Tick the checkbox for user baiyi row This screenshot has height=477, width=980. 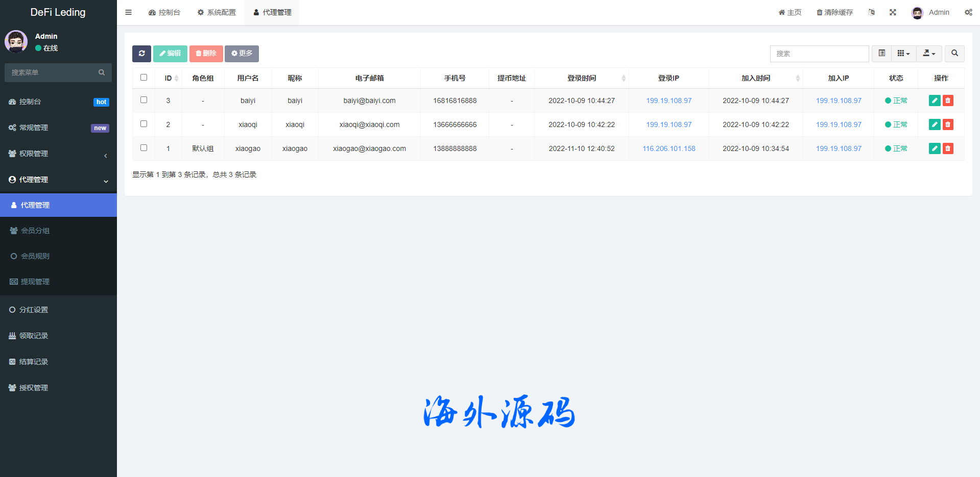[x=144, y=100]
